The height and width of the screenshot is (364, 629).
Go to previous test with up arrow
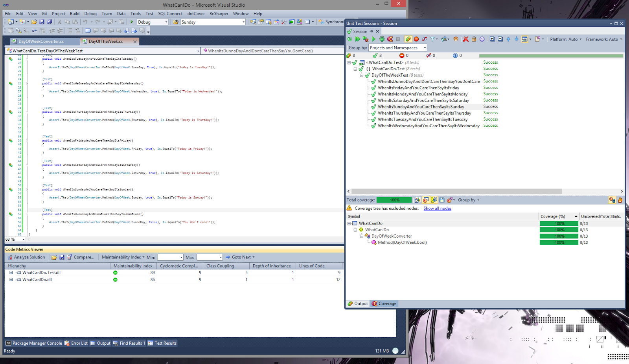tap(508, 39)
